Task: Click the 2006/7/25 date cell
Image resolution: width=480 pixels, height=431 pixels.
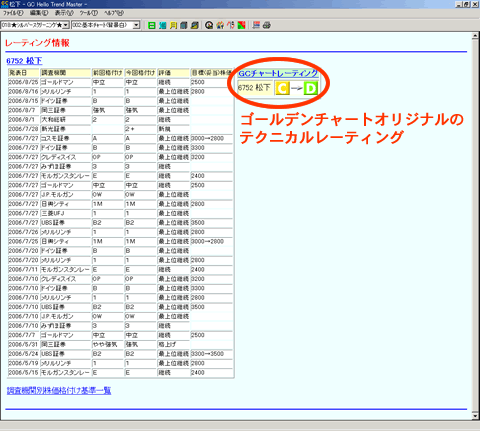Action: (23, 241)
